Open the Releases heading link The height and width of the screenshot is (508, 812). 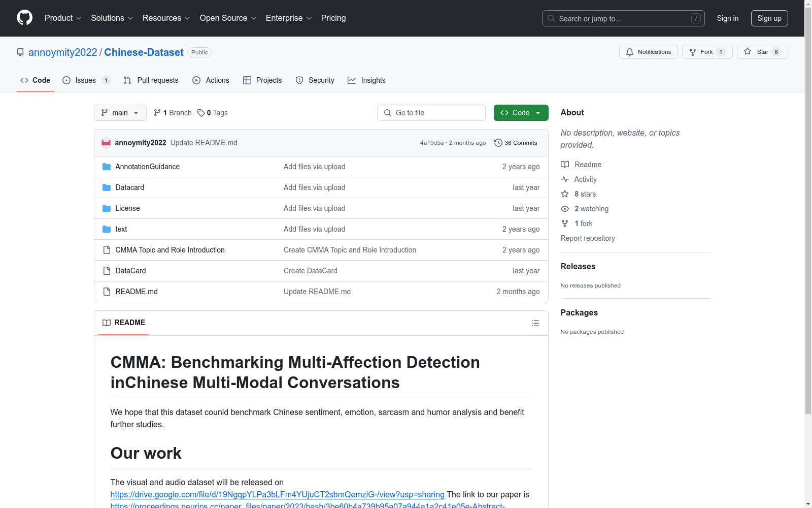(x=578, y=266)
